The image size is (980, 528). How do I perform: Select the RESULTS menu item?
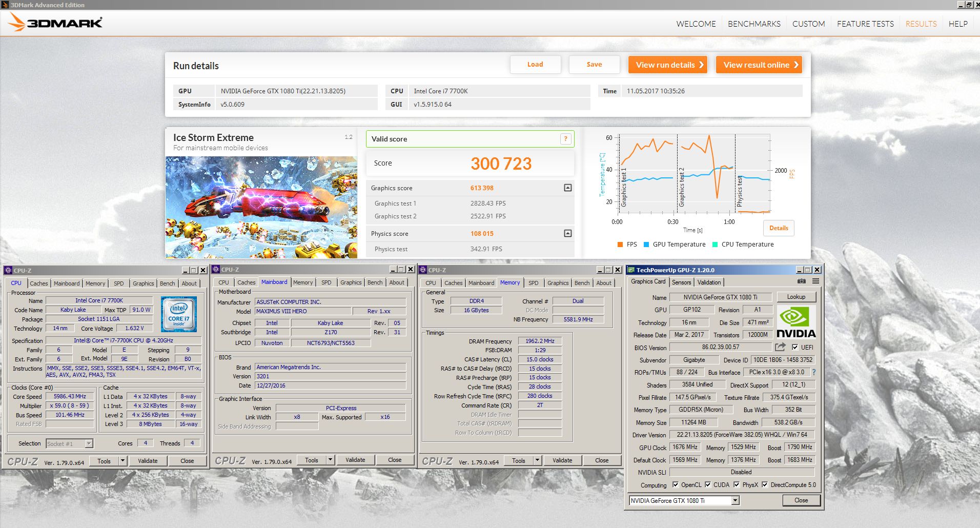click(x=921, y=24)
